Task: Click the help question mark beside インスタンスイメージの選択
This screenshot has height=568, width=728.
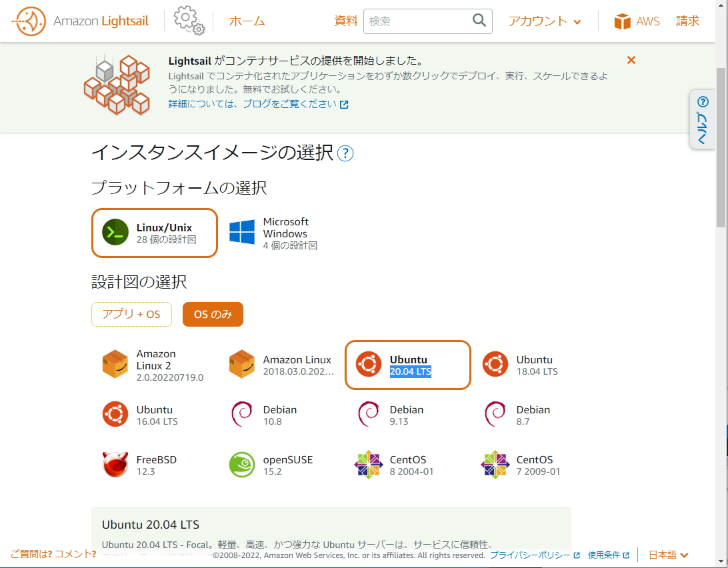Action: click(345, 153)
